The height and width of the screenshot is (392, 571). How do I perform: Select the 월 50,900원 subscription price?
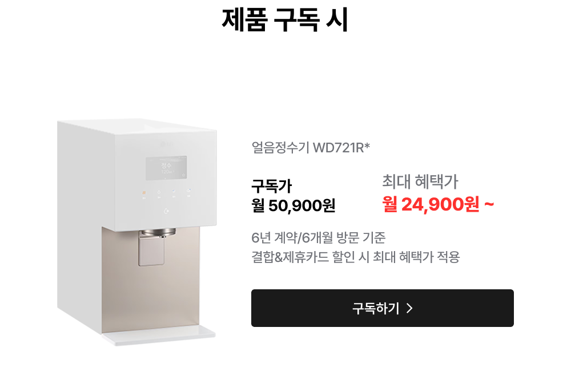[x=293, y=205]
